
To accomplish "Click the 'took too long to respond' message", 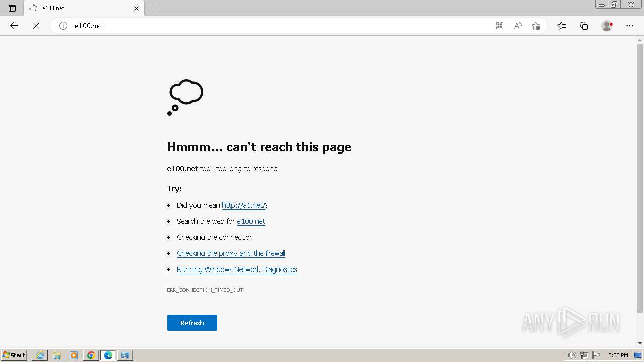I will (x=238, y=169).
